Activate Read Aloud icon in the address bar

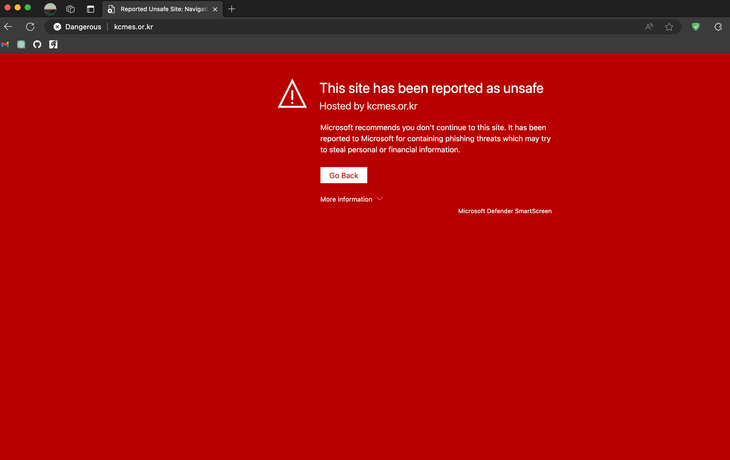click(x=649, y=27)
